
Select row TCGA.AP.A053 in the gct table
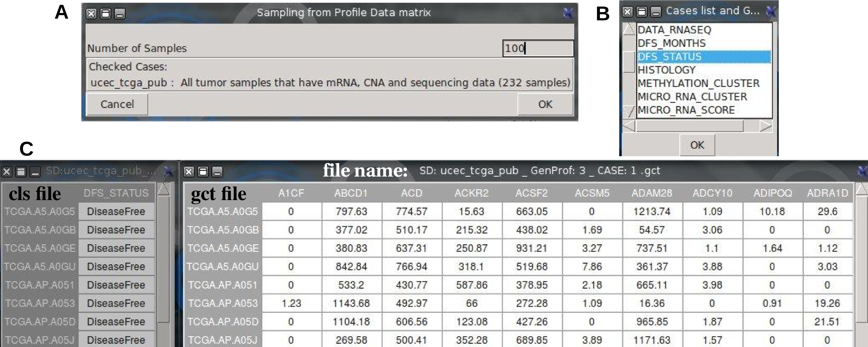223,303
